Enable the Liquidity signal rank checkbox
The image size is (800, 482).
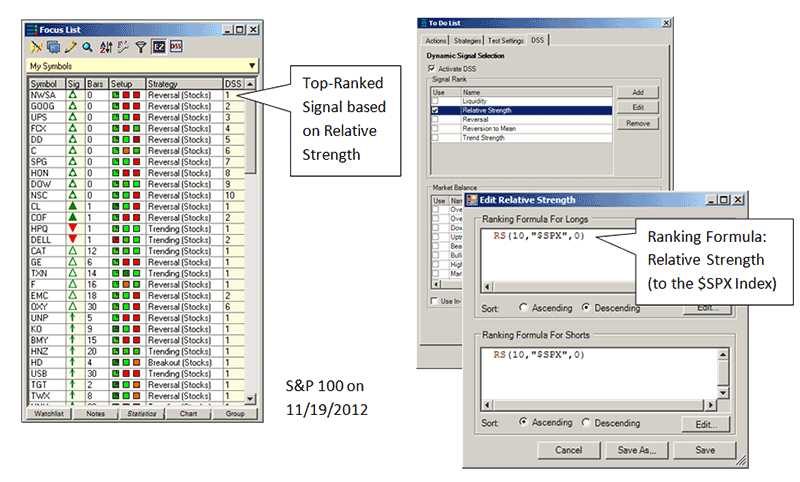pyautogui.click(x=435, y=101)
